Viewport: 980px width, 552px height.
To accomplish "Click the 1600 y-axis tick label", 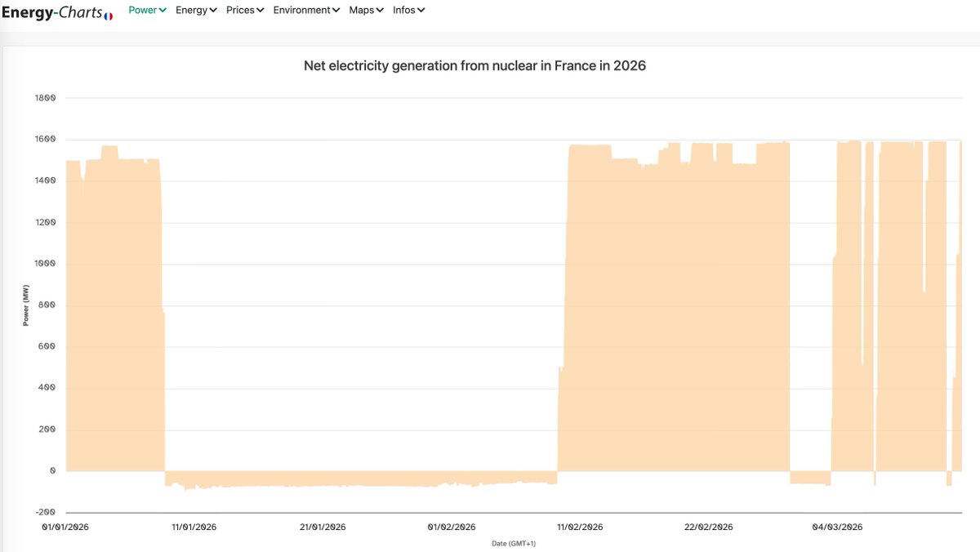I will pos(44,140).
